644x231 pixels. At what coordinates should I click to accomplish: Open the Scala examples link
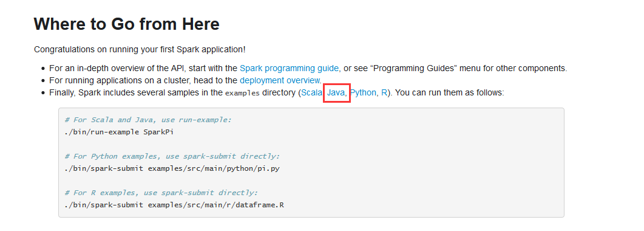(x=312, y=93)
